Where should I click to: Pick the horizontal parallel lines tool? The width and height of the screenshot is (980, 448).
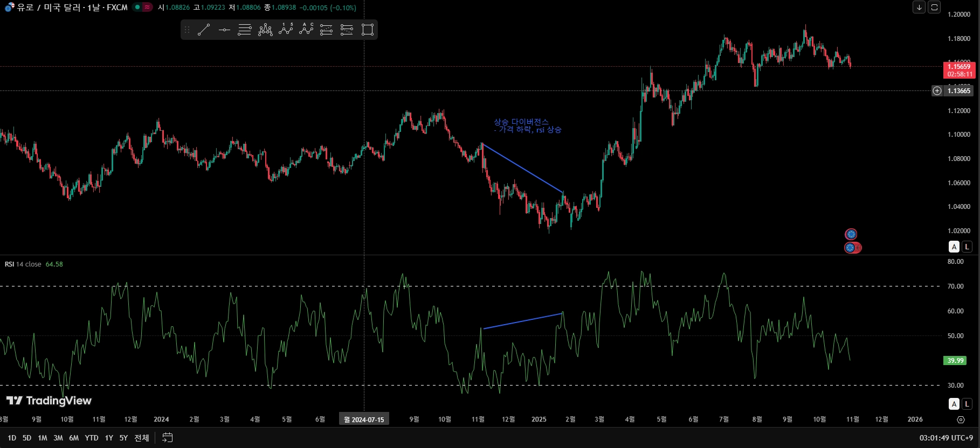245,30
